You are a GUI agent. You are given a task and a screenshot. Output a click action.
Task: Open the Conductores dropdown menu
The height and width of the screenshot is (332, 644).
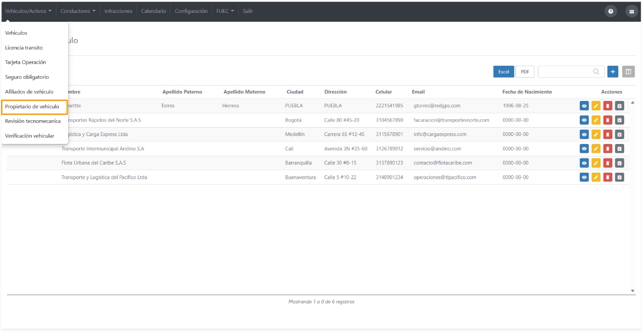click(x=78, y=11)
